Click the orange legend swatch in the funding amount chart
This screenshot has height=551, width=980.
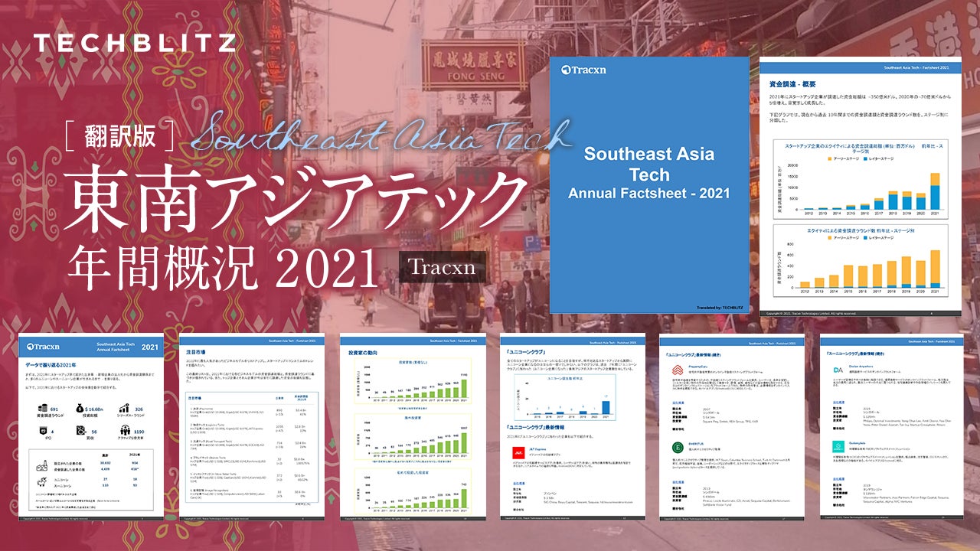tap(828, 158)
